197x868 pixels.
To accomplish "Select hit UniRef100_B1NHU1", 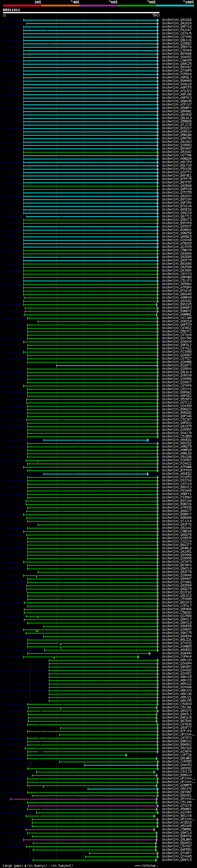I will pyautogui.click(x=176, y=230).
